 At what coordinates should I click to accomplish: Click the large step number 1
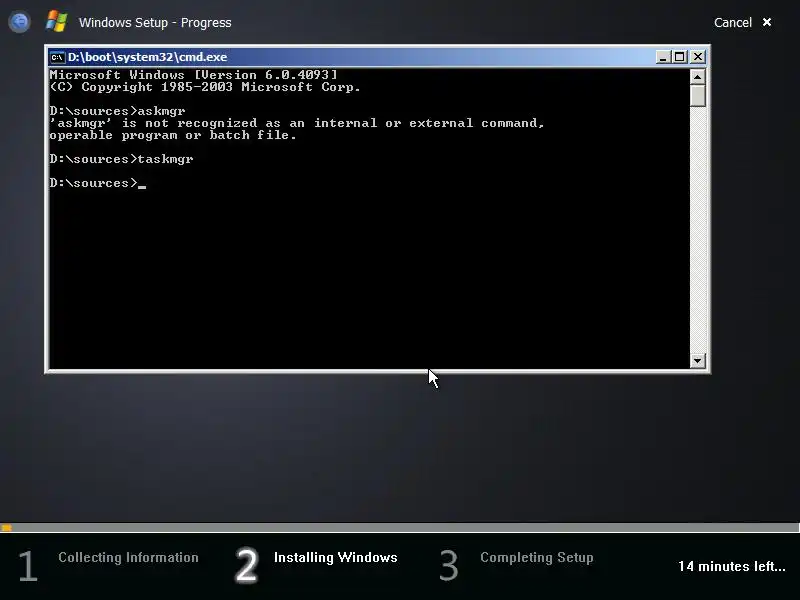pos(28,566)
